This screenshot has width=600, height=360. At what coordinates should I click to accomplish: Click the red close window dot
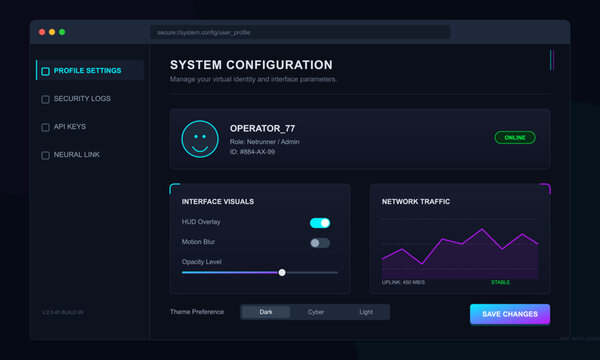tap(42, 32)
